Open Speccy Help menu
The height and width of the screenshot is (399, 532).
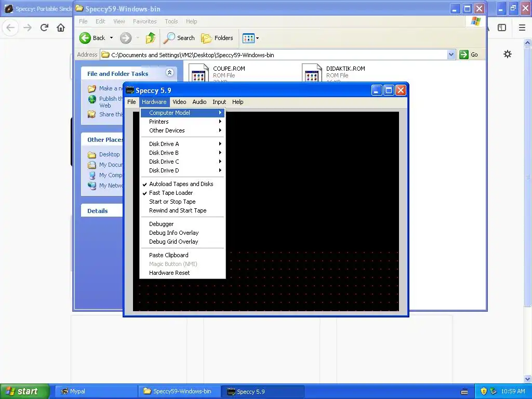(x=237, y=102)
